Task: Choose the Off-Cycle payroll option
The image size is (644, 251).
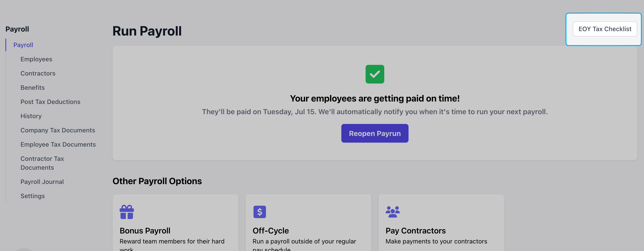Action: 270,231
